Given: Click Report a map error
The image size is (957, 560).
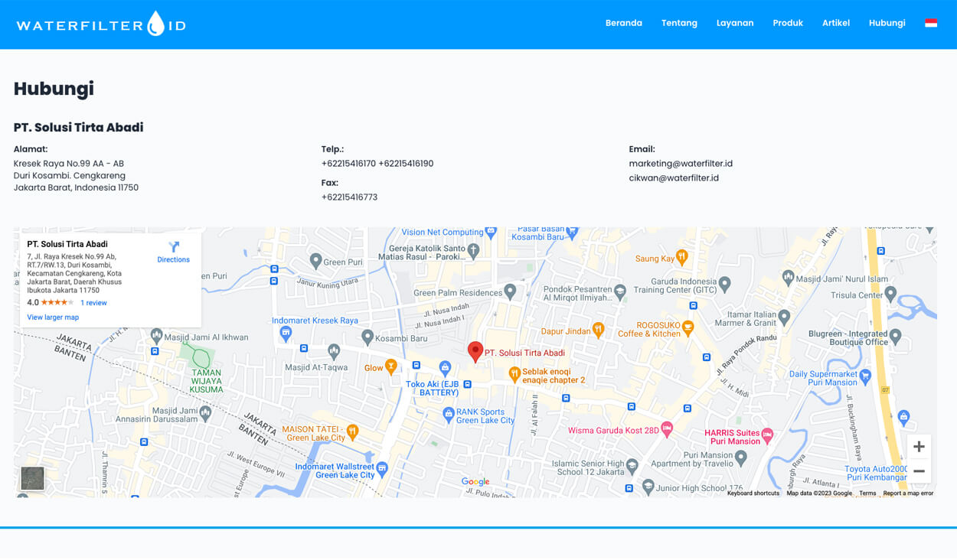Looking at the screenshot, I should [x=908, y=493].
